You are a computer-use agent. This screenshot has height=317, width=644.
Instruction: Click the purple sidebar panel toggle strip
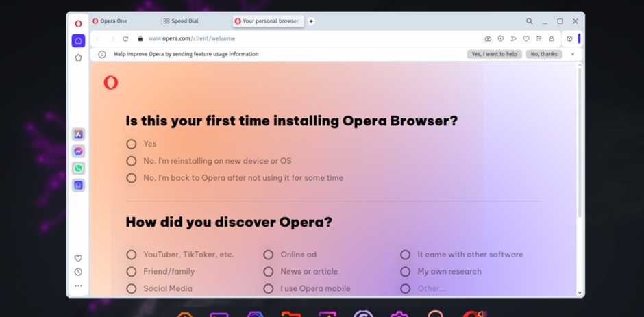579,38
